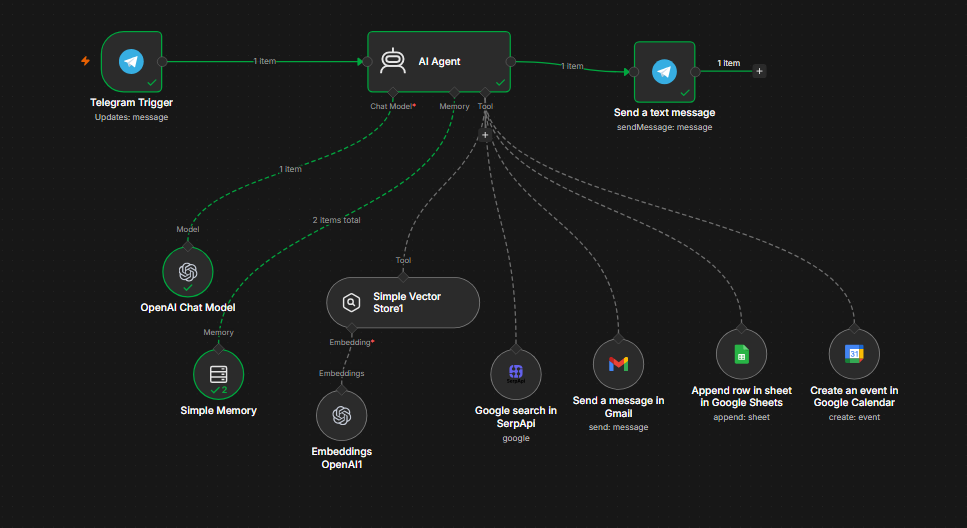Click the 'Append row in sheet in Google Sheets' label

pyautogui.click(x=741, y=397)
